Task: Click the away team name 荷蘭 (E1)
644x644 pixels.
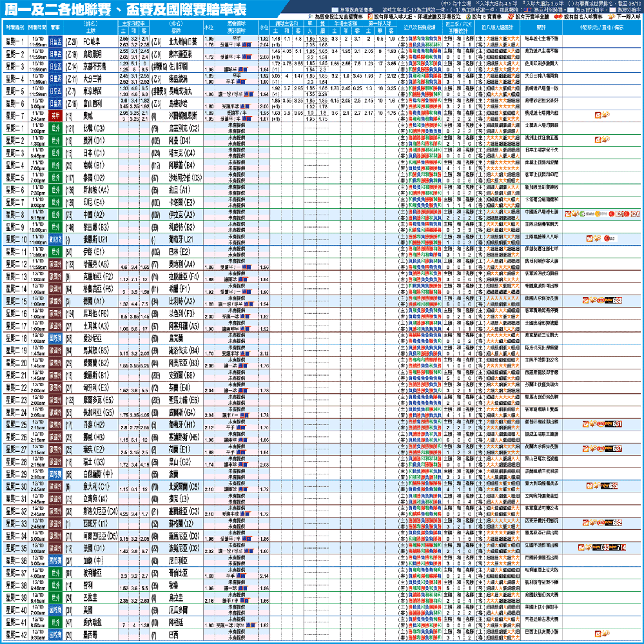Action: pos(179,449)
